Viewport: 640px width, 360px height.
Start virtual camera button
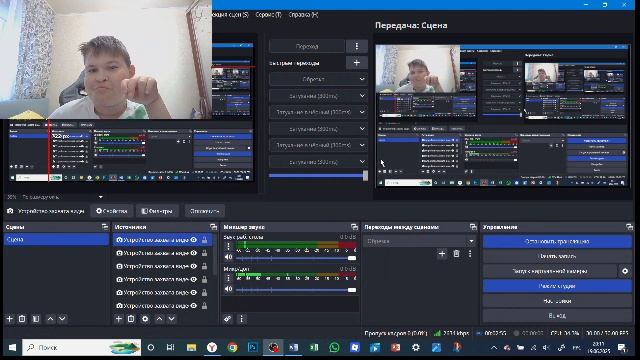[x=550, y=271]
